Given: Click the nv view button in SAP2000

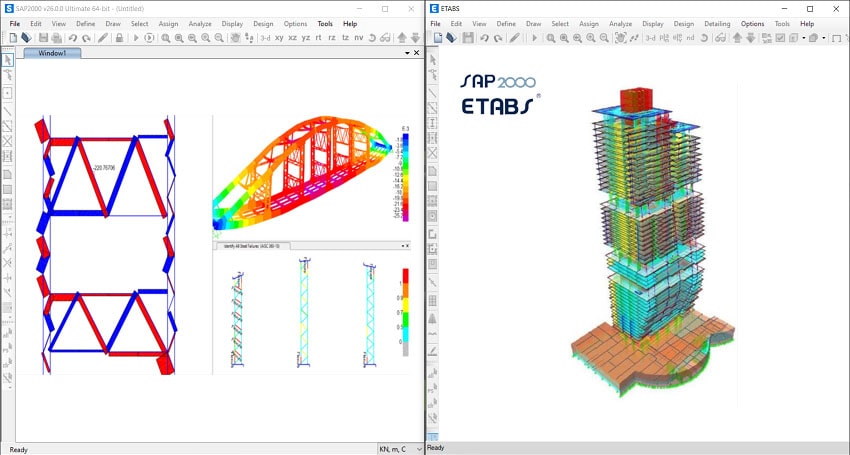Looking at the screenshot, I should (359, 38).
